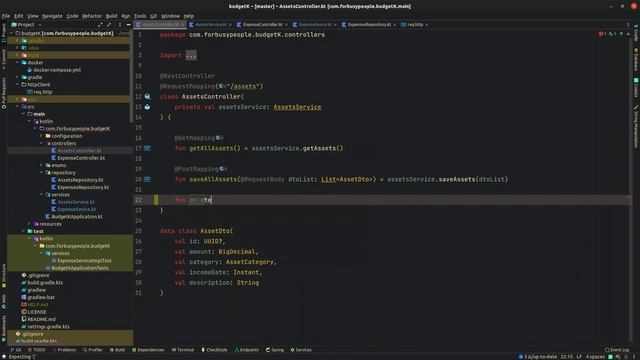
Task: Open the Profiler tool window
Action: pos(93,350)
